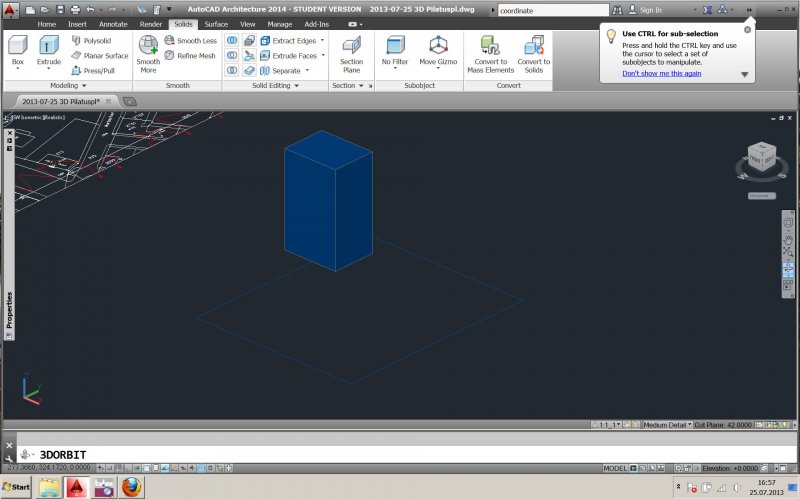Open the Extract Edges dropdown arrow
This screenshot has width=800, height=500.
click(x=322, y=40)
